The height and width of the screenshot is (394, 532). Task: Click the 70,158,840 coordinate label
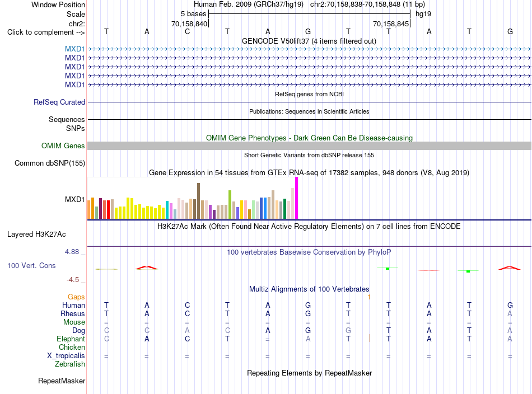(189, 24)
